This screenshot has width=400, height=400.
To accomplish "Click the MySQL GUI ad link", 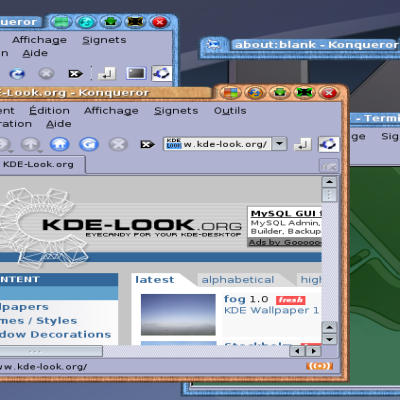I will click(286, 213).
